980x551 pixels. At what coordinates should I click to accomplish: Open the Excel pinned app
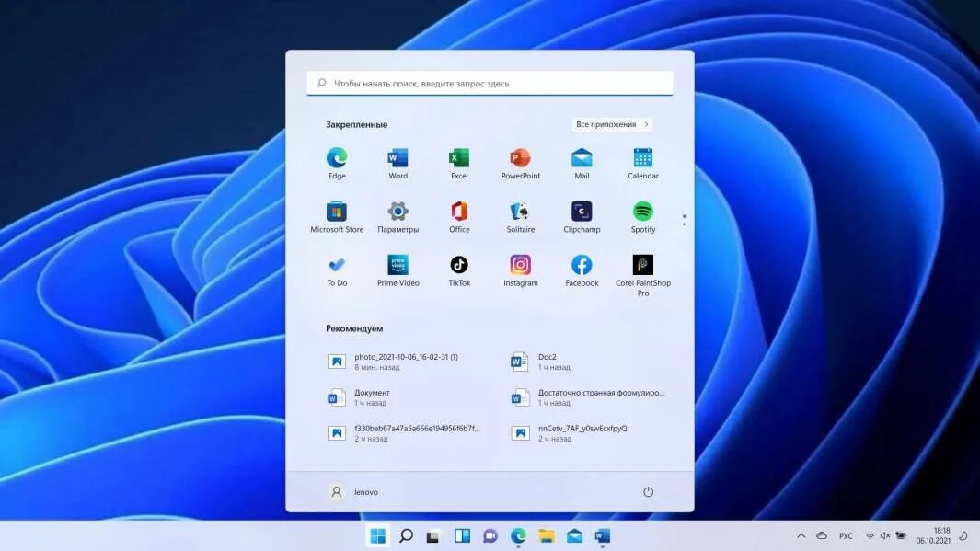pos(459,164)
